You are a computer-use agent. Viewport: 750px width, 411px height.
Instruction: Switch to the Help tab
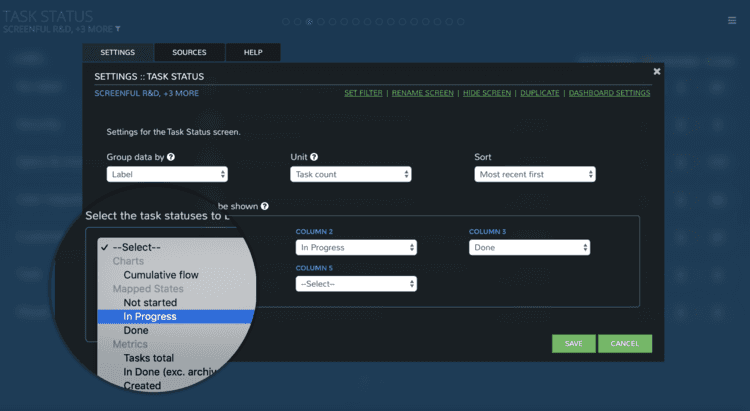(x=253, y=52)
